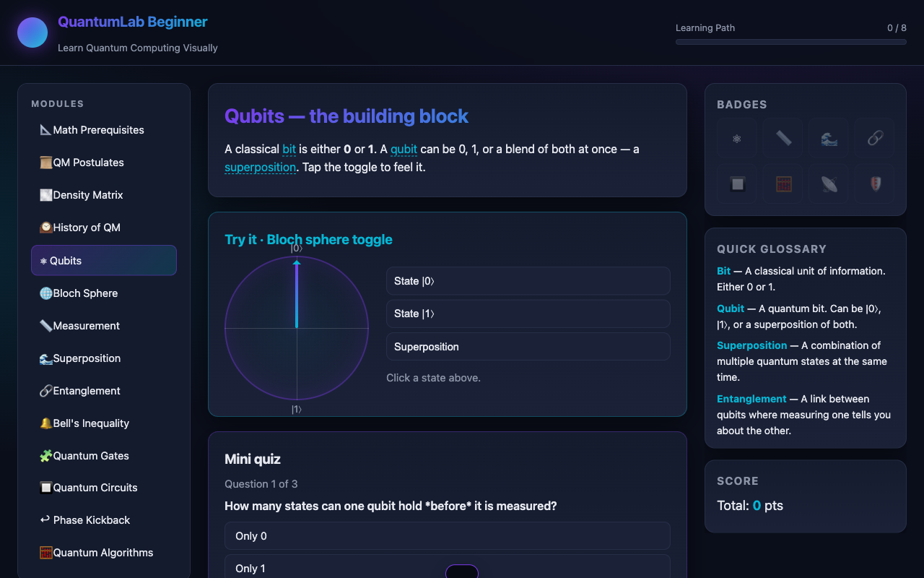Click the 'Bit' term in Quick Glossary
The width and height of the screenshot is (924, 578).
tap(723, 271)
